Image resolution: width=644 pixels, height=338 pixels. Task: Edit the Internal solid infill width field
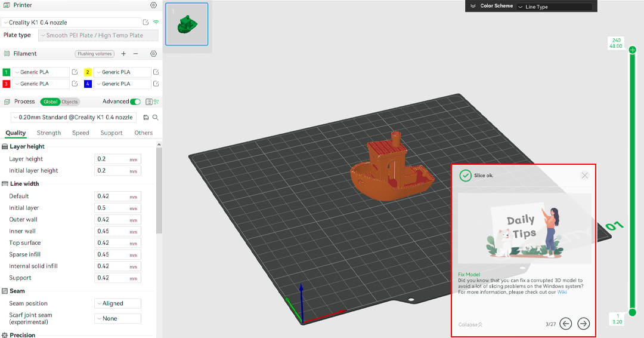pyautogui.click(x=118, y=266)
